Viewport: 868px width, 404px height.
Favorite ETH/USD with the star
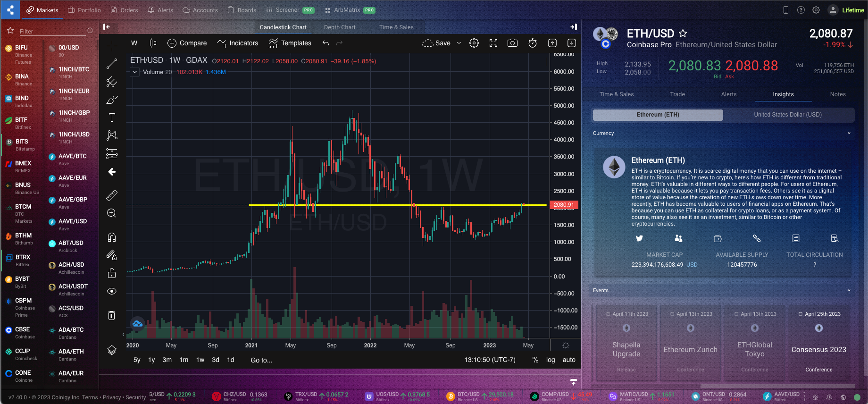(x=683, y=34)
